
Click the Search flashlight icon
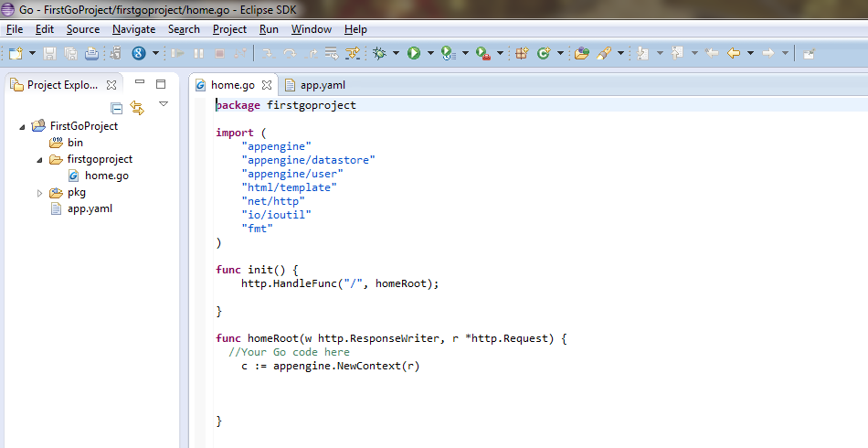(604, 53)
